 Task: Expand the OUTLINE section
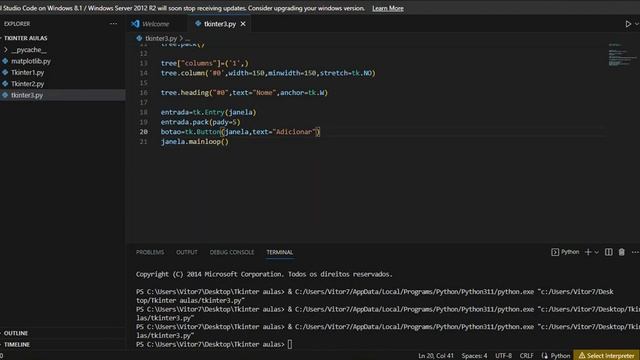(16, 333)
